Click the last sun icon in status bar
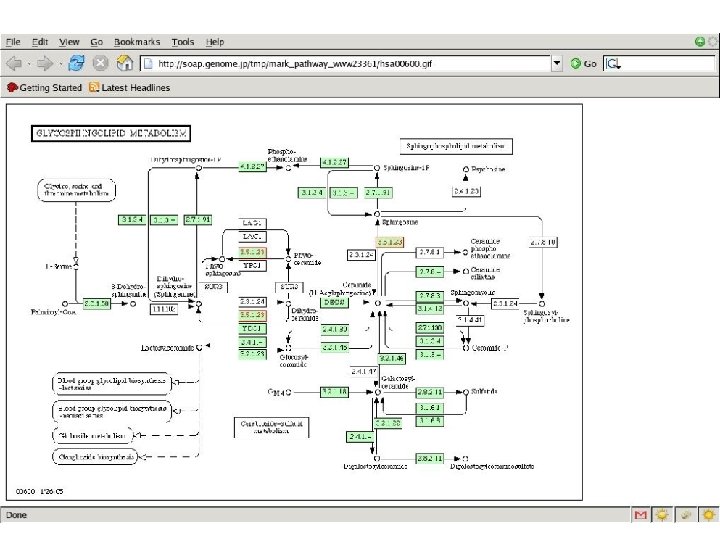Viewport: 720px width, 540px height. click(x=709, y=515)
